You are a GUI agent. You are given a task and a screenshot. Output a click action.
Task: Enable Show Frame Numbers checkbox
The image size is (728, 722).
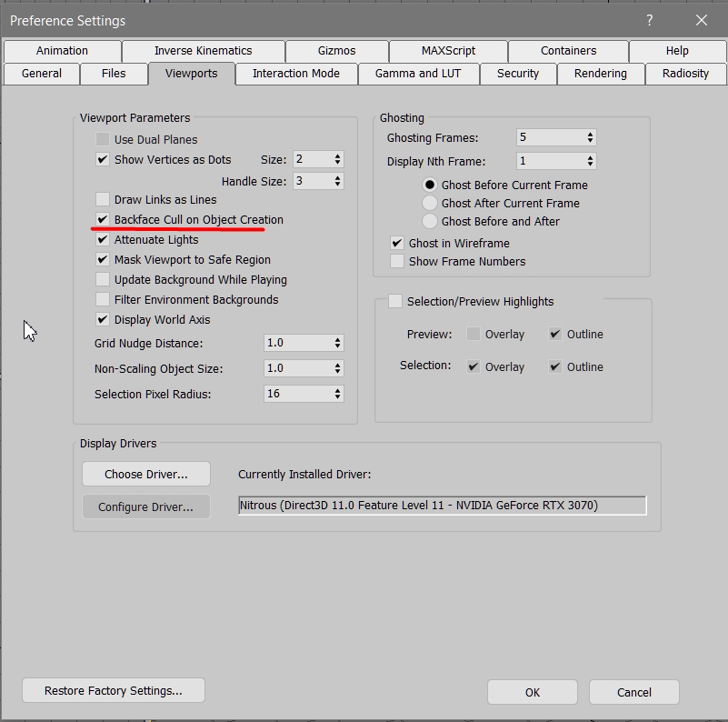coord(397,261)
